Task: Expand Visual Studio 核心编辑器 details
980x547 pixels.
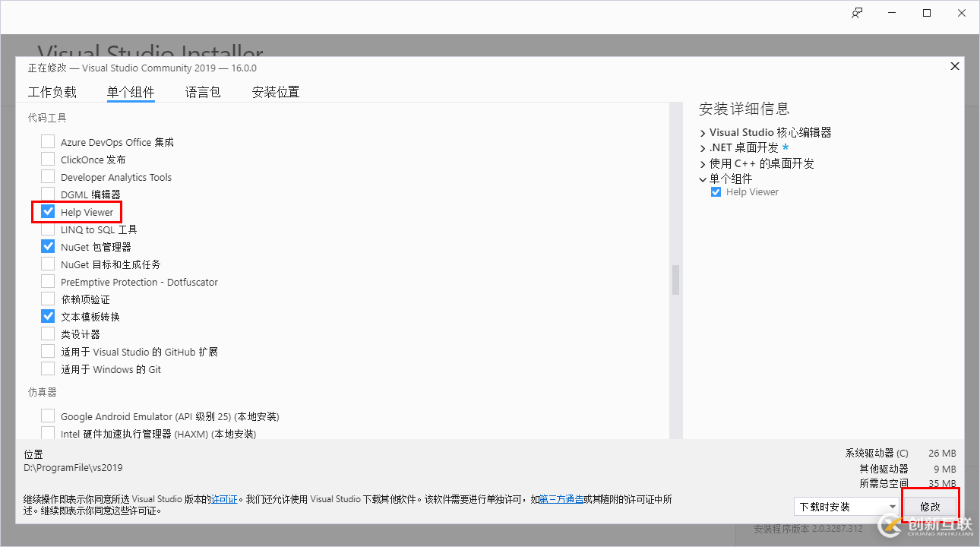Action: coord(703,133)
